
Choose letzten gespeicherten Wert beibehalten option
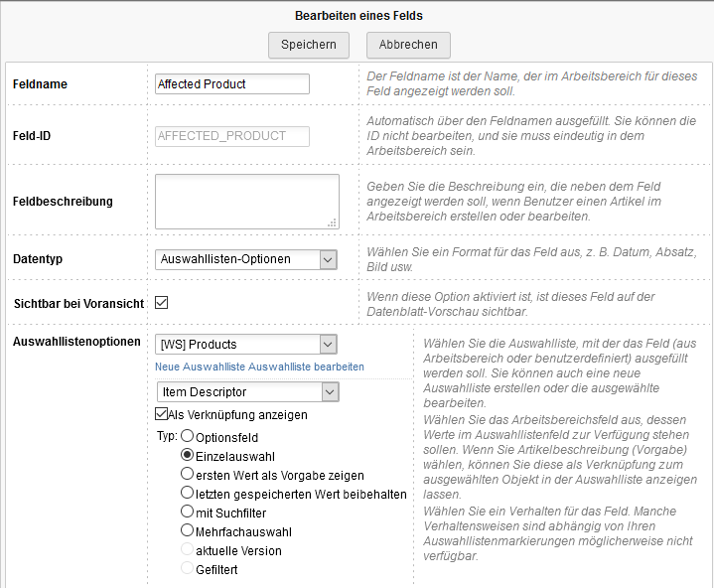[187, 493]
